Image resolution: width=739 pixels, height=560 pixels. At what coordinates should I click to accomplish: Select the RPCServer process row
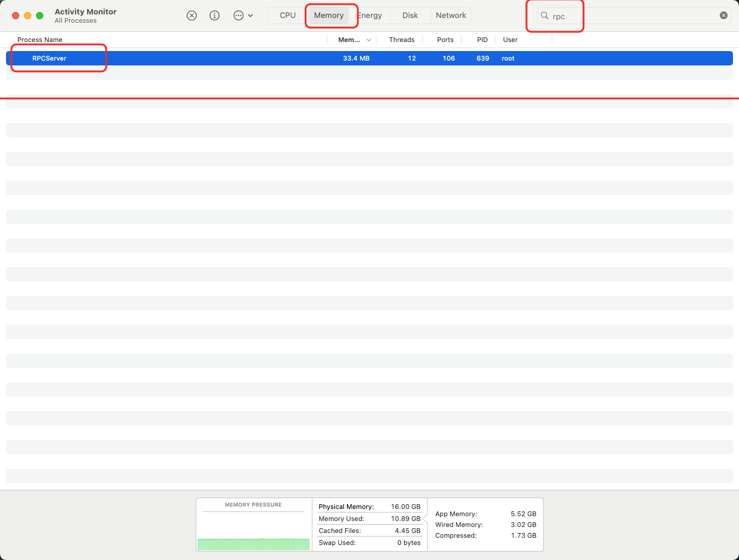pos(180,58)
